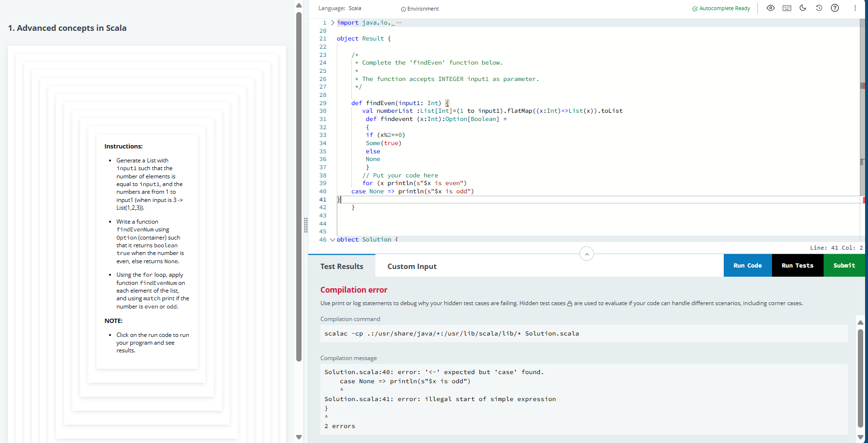Viewport: 868px width, 443px height.
Task: Click the Run Code button
Action: tap(748, 266)
